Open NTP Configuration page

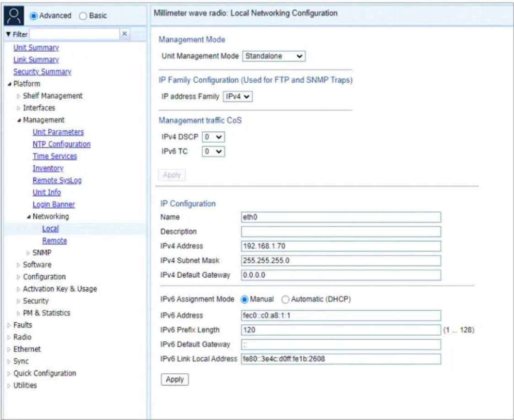coord(61,145)
